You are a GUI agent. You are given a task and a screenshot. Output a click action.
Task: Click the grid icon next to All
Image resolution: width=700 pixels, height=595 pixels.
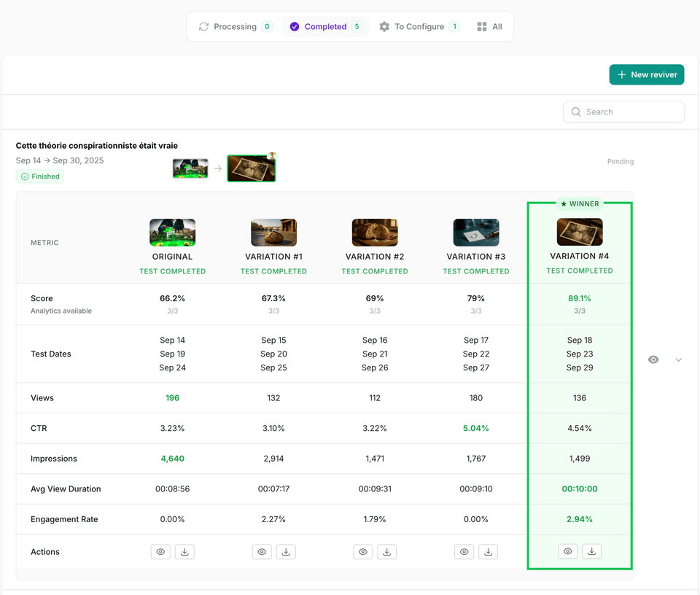481,26
